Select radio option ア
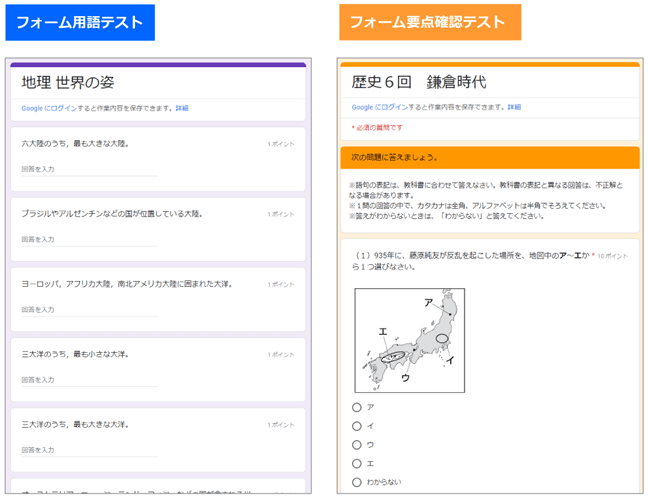Viewport: 648px width, 500px height. (357, 407)
